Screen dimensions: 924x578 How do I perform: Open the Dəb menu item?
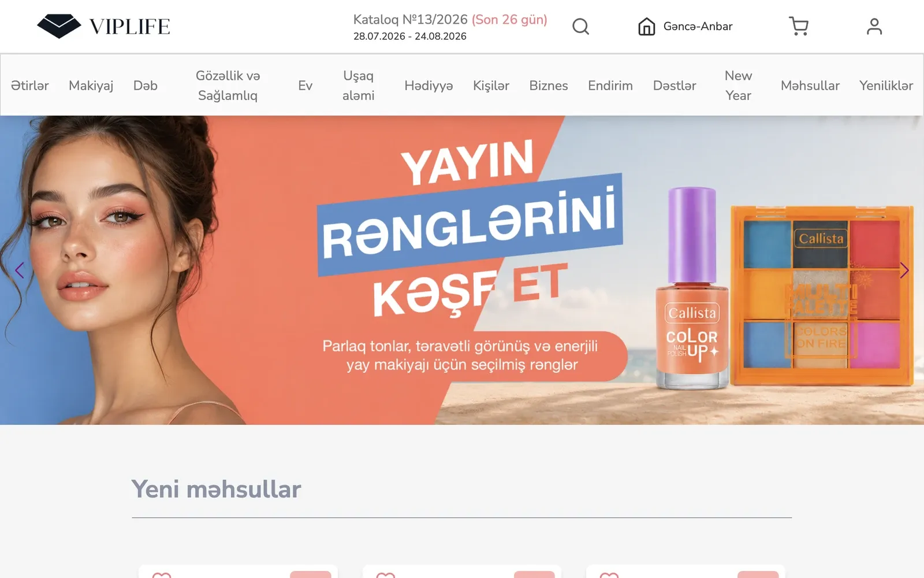click(x=146, y=86)
